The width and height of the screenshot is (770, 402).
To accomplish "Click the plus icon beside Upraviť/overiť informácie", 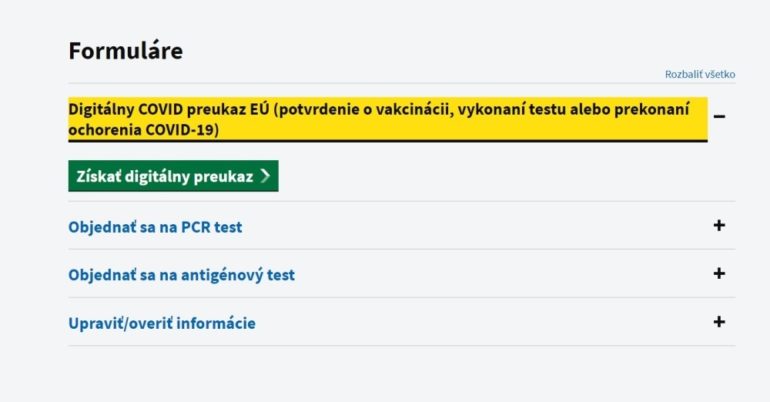I will 719,322.
